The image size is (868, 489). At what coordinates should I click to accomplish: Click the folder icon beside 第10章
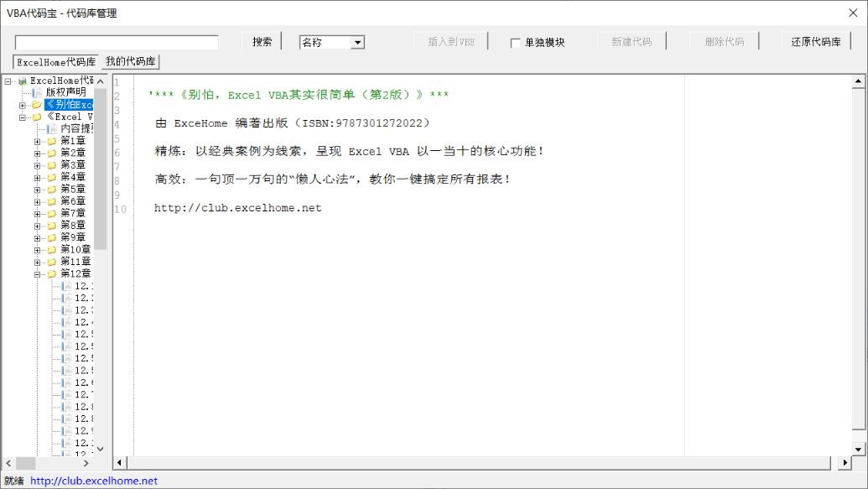[52, 250]
